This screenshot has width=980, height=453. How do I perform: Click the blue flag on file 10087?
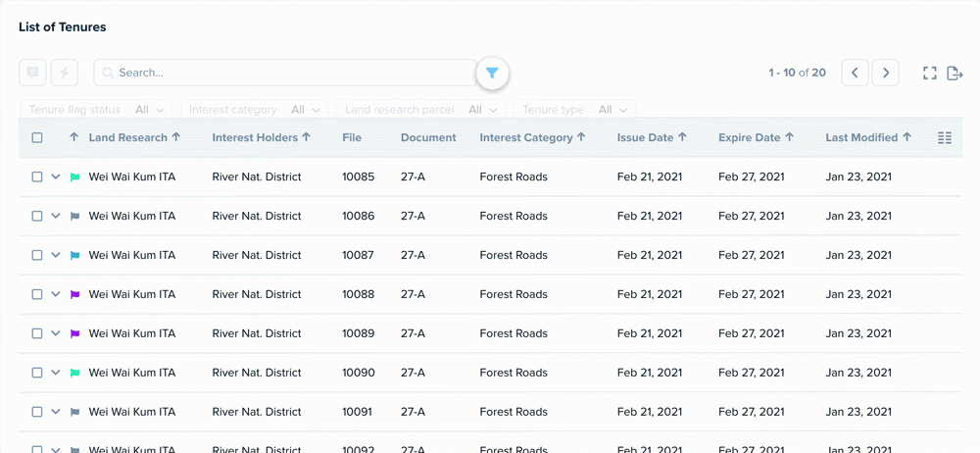(x=75, y=255)
